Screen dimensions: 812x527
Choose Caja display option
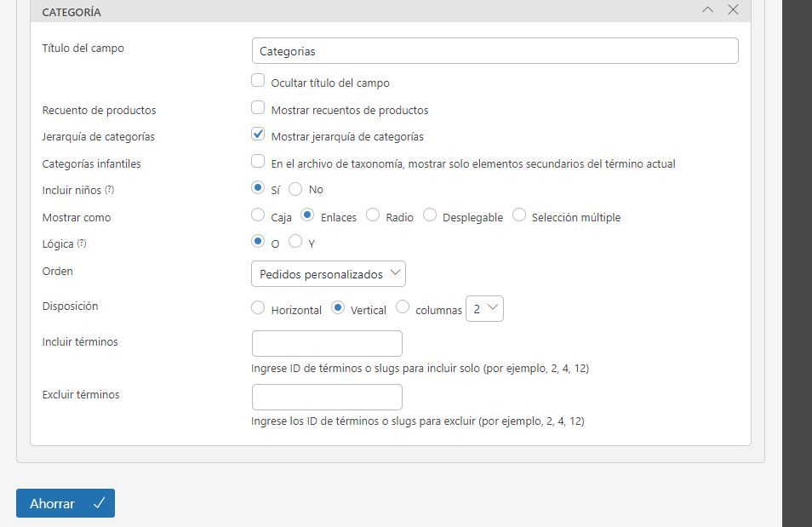(x=257, y=215)
